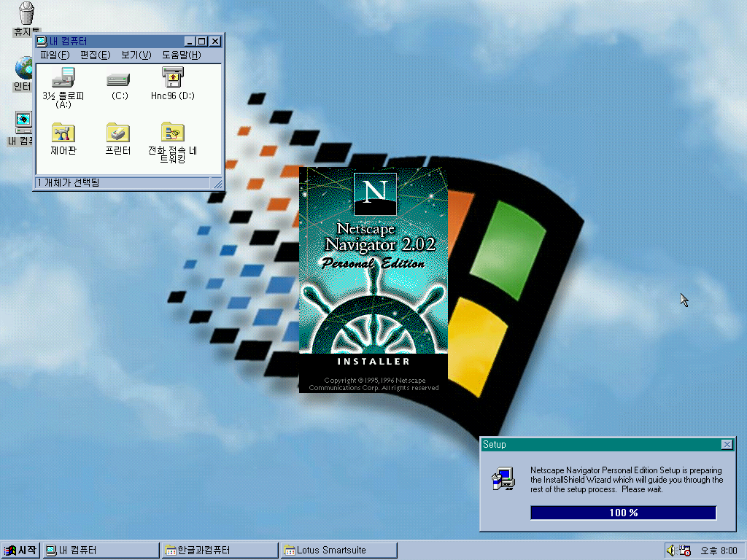Click the 내 컴퓨터 window system menu icon
The image size is (747, 560).
[42, 42]
